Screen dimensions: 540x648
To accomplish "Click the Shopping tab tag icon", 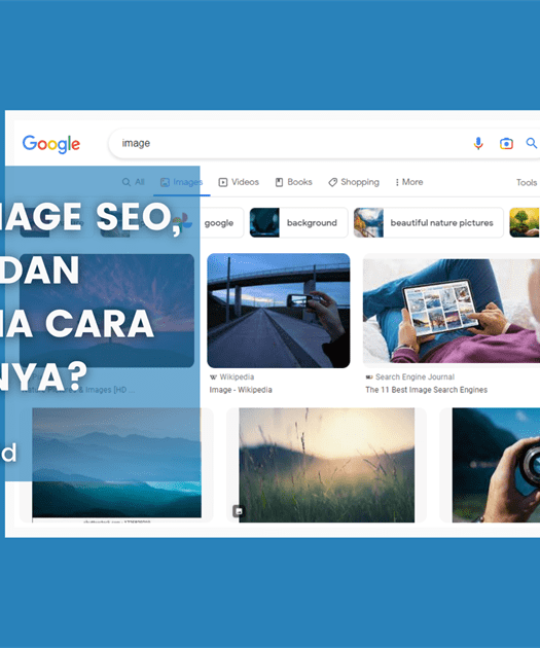I will coord(333,182).
